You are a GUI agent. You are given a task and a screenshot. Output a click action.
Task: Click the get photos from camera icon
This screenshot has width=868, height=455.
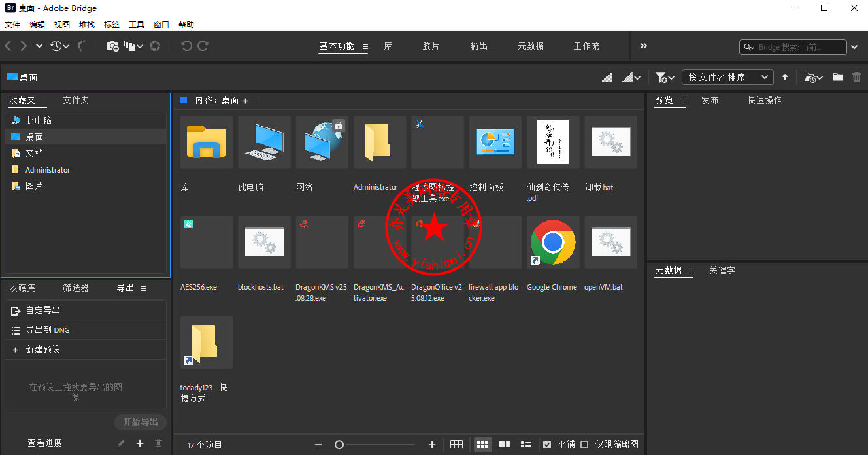click(x=112, y=46)
